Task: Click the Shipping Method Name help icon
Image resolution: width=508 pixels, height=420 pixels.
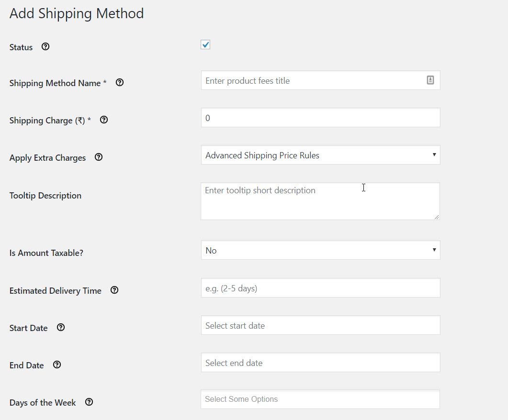Action: coord(119,82)
